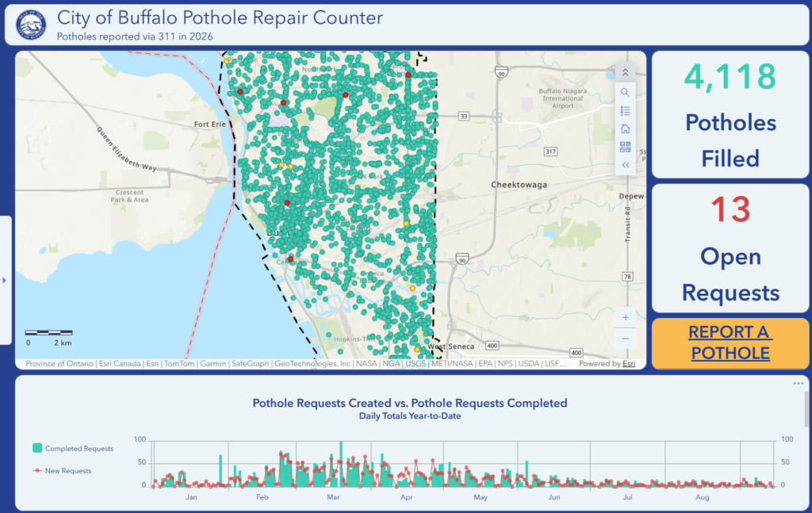Image resolution: width=812 pixels, height=513 pixels.
Task: Click the REPORT A POTHOLE link
Action: (730, 343)
